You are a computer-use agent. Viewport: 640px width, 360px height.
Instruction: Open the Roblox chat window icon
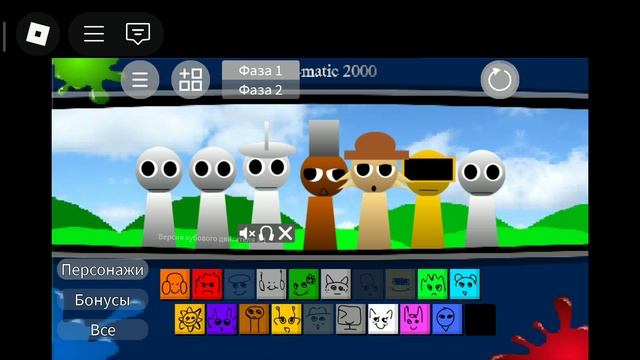138,34
